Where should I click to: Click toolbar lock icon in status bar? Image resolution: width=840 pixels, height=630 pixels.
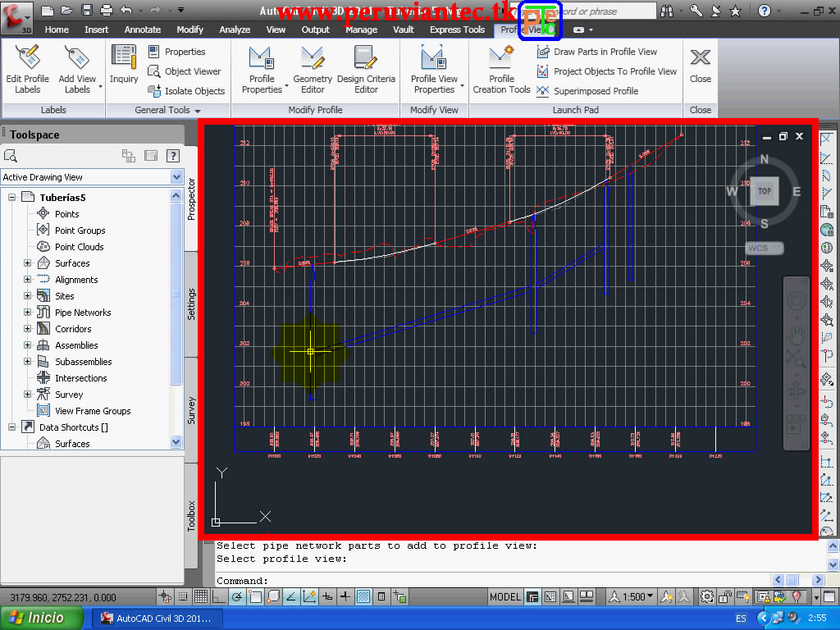click(725, 597)
